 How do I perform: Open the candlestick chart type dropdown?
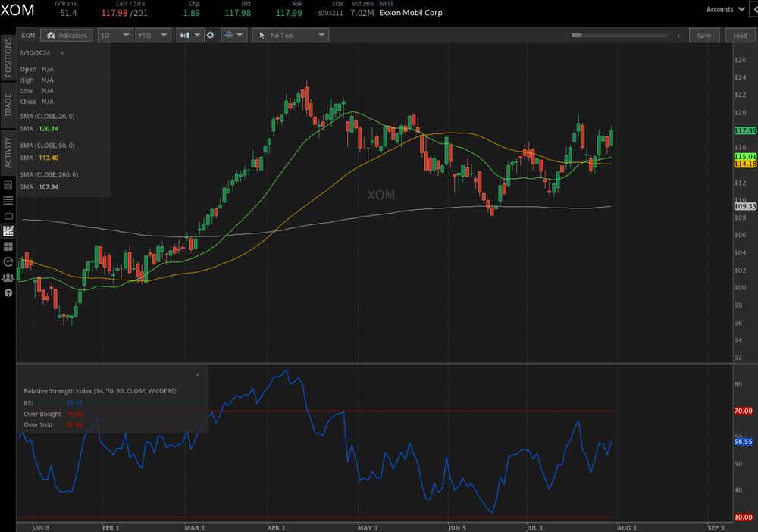[x=189, y=36]
